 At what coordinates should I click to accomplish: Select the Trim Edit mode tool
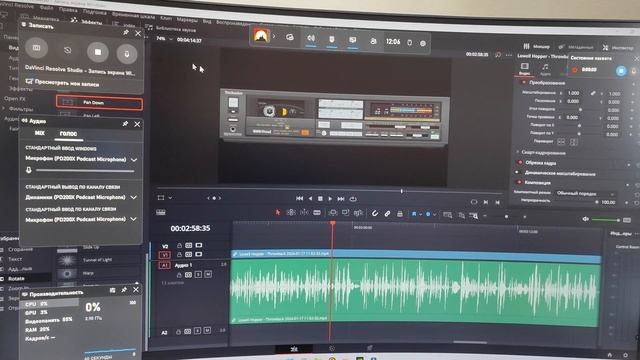[291, 212]
